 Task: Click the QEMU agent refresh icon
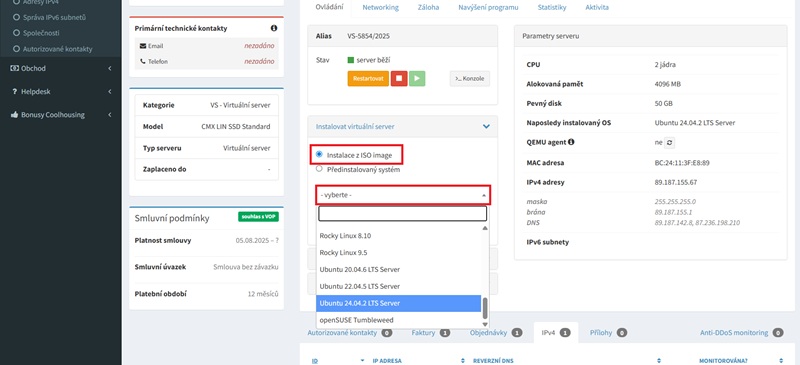(x=669, y=143)
